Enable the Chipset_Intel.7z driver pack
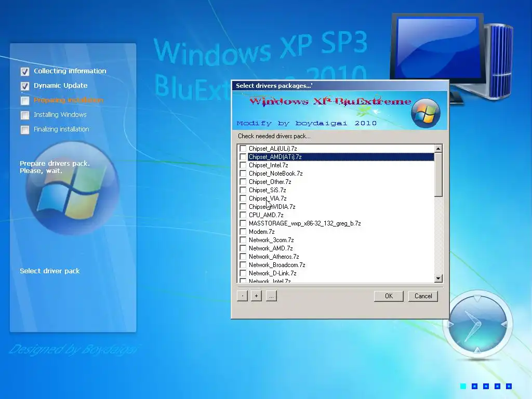 coord(243,165)
